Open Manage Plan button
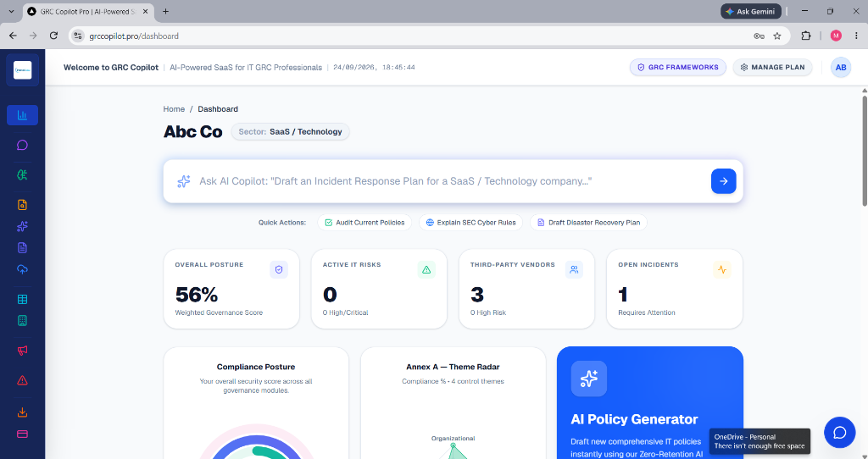 pos(773,68)
